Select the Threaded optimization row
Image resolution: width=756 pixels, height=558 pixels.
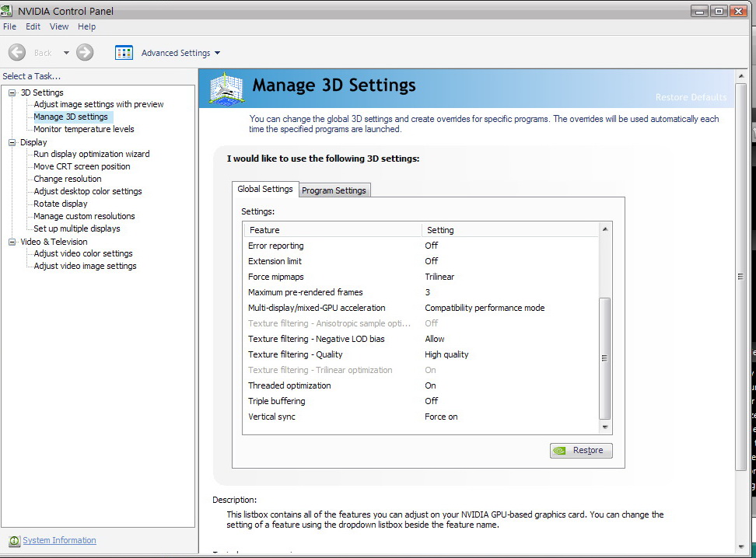[422, 385]
